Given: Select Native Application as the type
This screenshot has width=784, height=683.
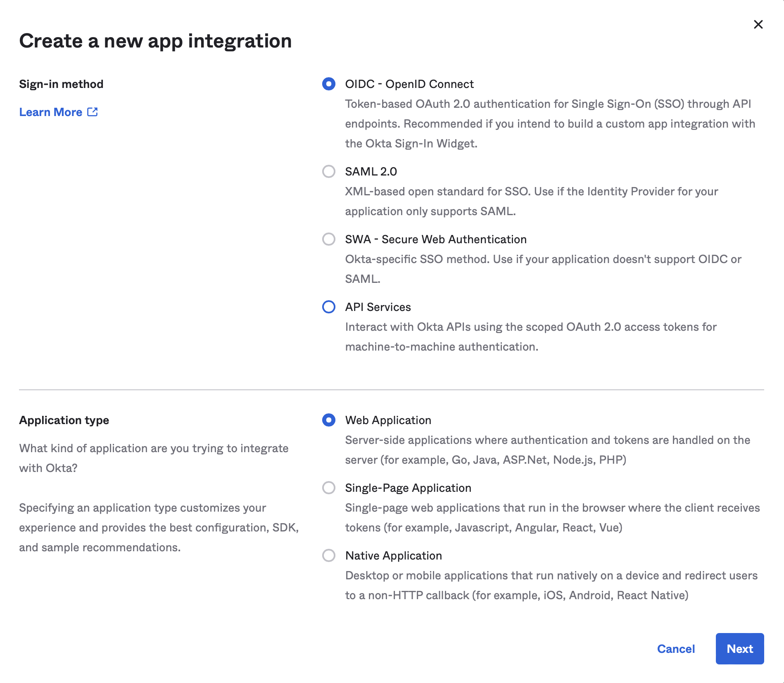Looking at the screenshot, I should click(x=328, y=556).
